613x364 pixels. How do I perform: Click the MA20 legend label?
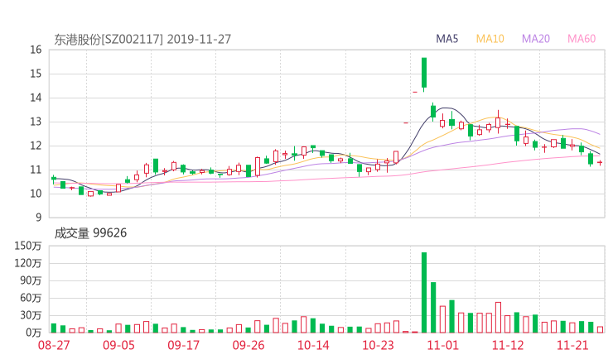tap(536, 39)
